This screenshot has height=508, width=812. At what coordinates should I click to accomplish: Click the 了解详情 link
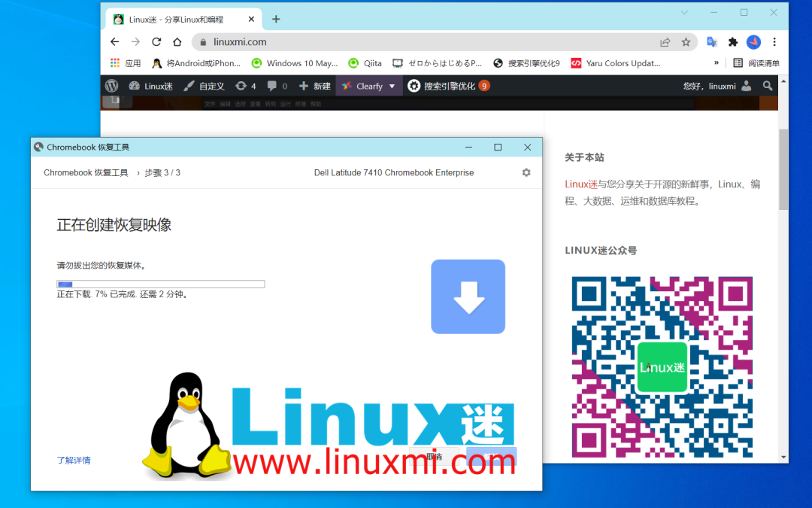point(74,460)
